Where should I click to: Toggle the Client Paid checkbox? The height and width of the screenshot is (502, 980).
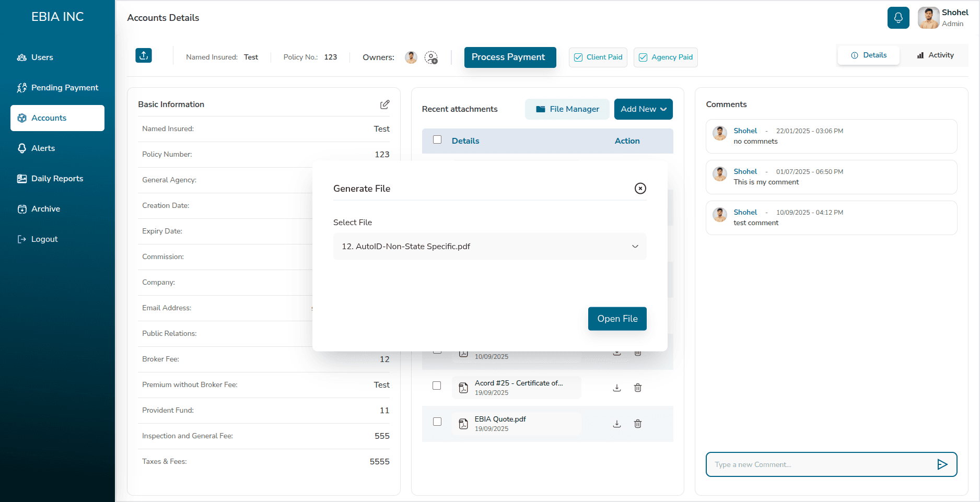point(578,57)
